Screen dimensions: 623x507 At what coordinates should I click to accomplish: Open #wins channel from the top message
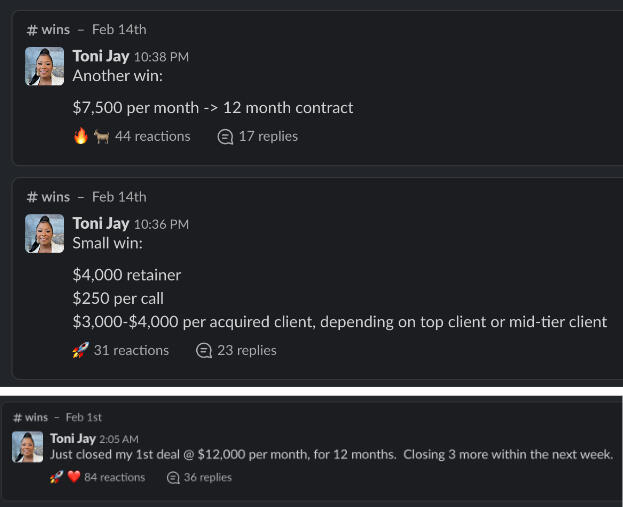tap(48, 29)
